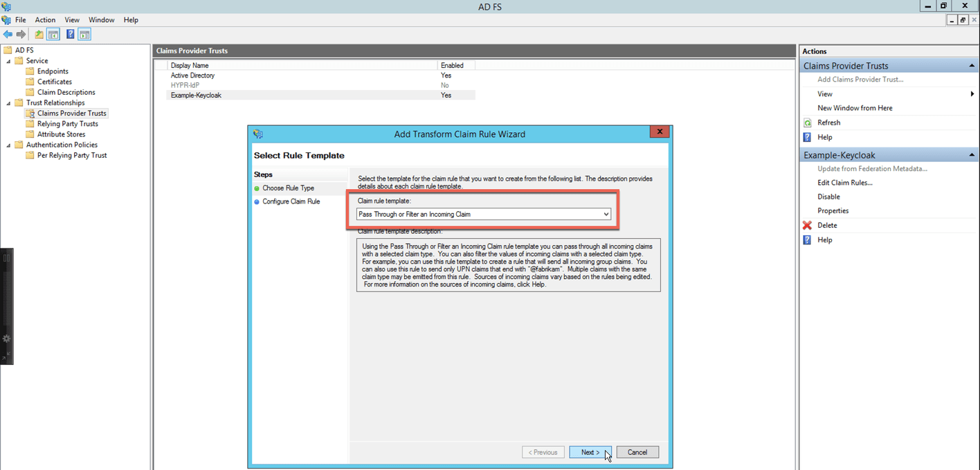The height and width of the screenshot is (470, 980).
Task: Sort by the Display Name column header
Action: (302, 65)
